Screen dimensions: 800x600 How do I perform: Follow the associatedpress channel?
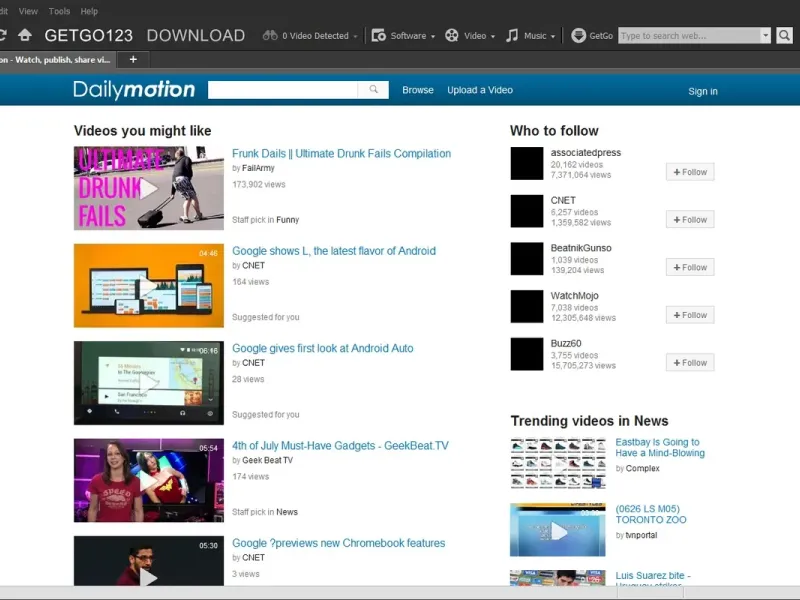point(690,172)
